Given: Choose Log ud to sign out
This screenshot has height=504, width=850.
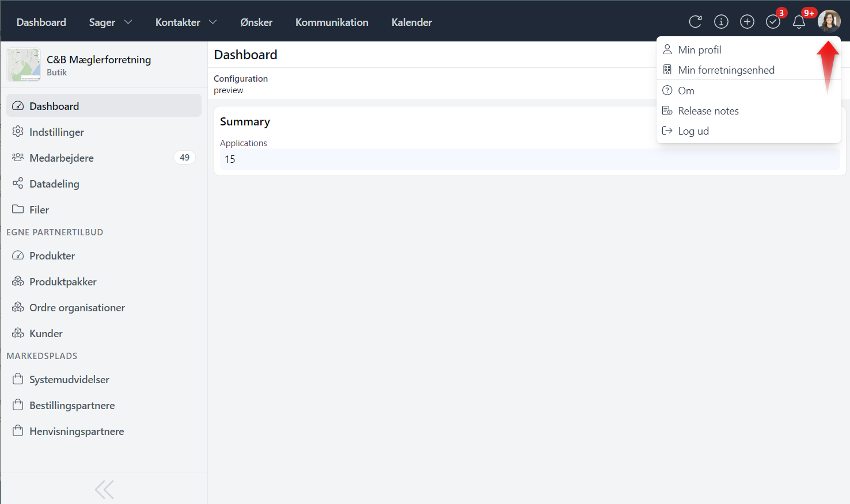Looking at the screenshot, I should pyautogui.click(x=748, y=131).
